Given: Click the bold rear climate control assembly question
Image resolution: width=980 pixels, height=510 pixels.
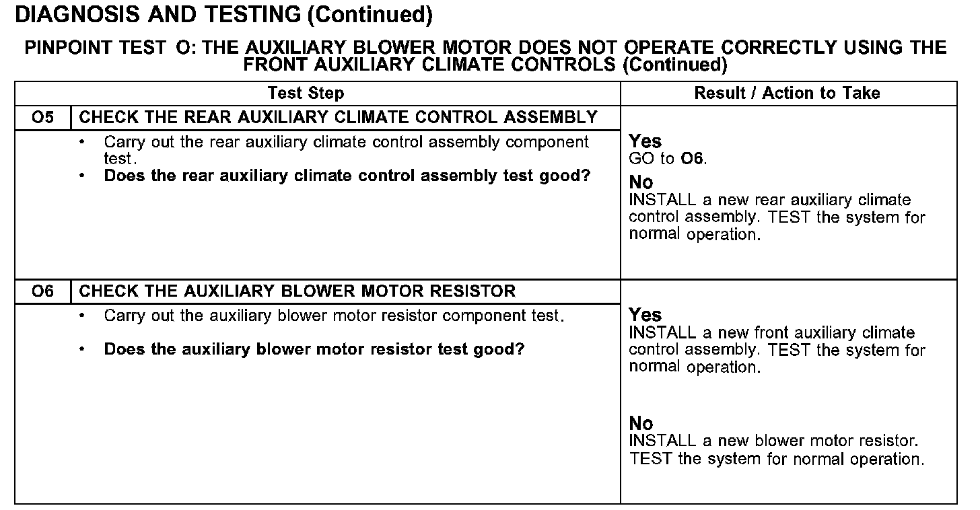Looking at the screenshot, I should coord(347,176).
